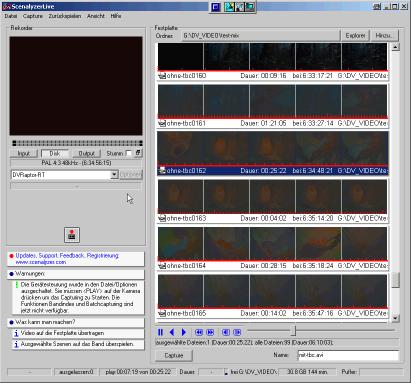411x383 pixels.
Task: Click the clip list scrollbar thumb
Action: [x=395, y=280]
